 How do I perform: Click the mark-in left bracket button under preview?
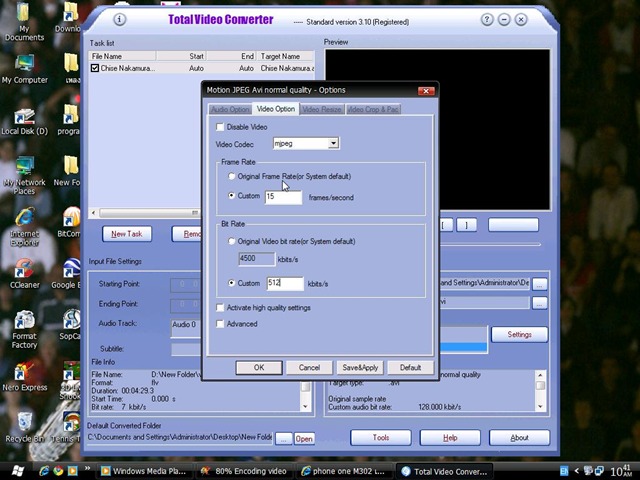(446, 225)
